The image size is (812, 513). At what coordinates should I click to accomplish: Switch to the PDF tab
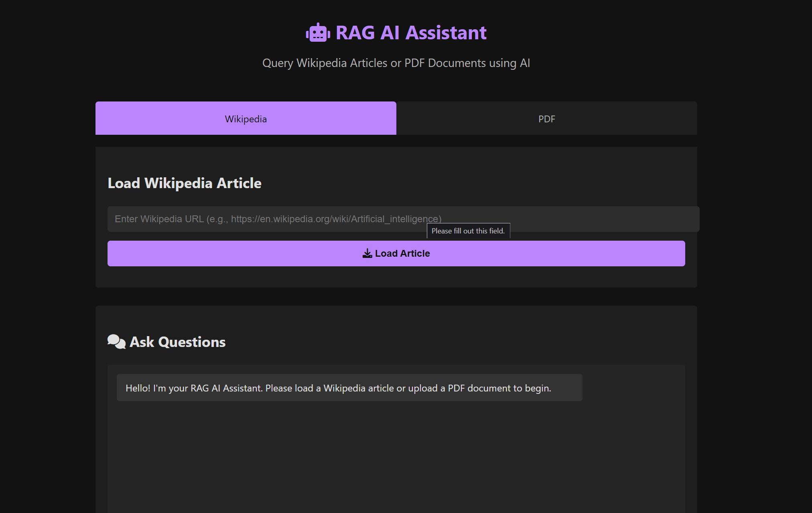[x=547, y=118]
